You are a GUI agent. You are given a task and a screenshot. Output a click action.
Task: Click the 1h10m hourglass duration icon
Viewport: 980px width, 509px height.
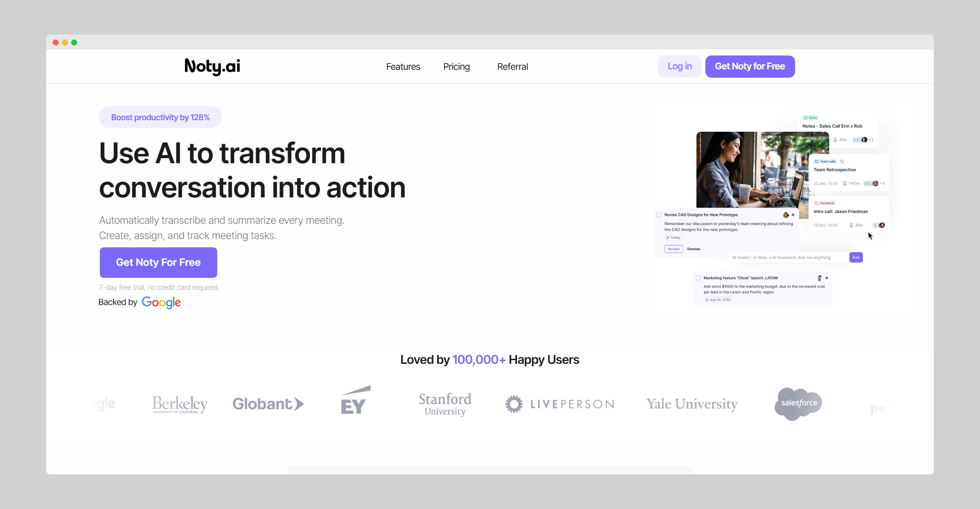click(845, 184)
